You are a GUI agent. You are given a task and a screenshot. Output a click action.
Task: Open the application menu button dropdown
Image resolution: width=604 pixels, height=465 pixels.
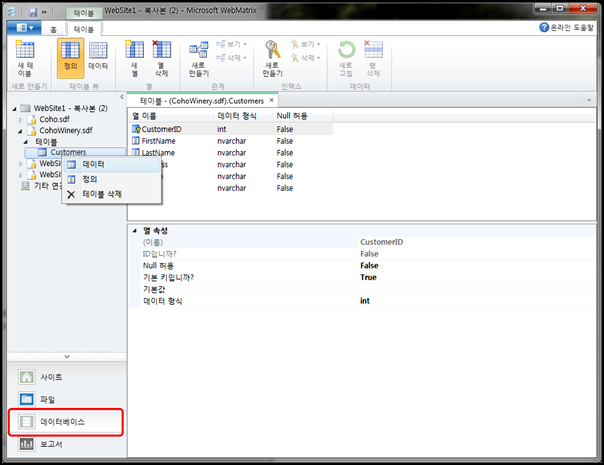pyautogui.click(x=23, y=28)
